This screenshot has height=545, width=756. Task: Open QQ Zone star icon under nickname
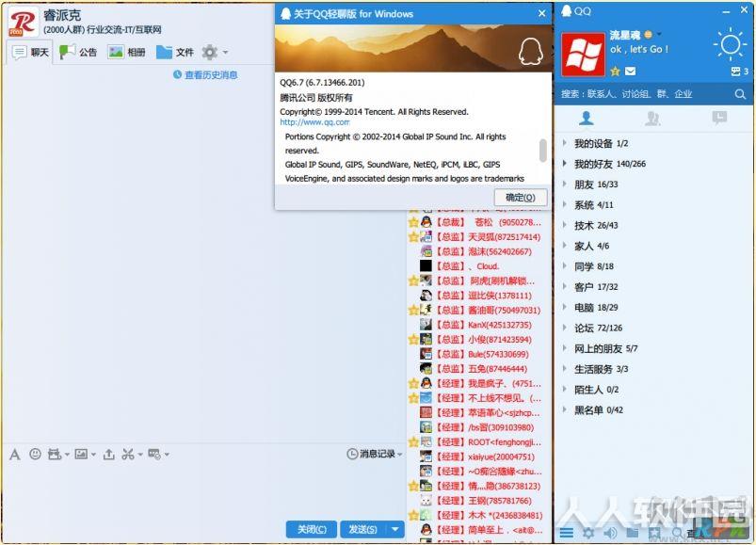[x=615, y=72]
